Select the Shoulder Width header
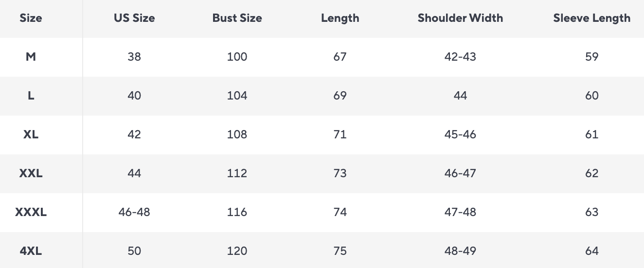This screenshot has width=644, height=268. point(460,18)
